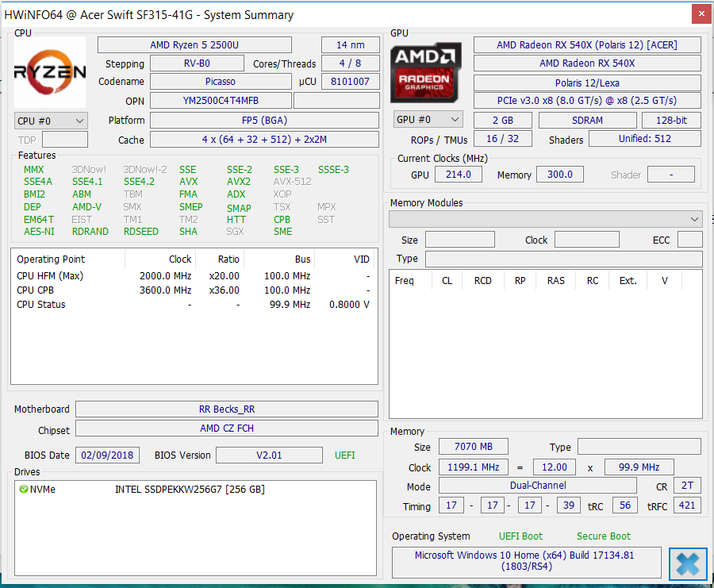
Task: Click the YM2500C4T4MFB OPN field
Action: (221, 101)
